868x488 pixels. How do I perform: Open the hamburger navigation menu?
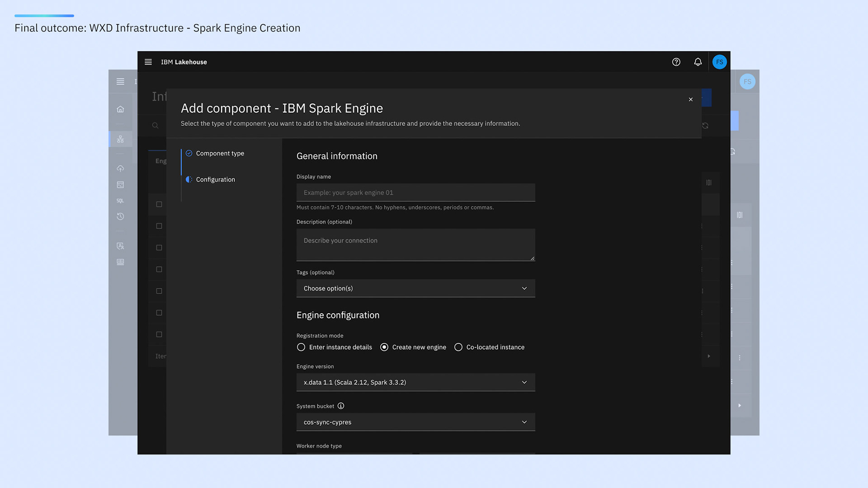(148, 62)
